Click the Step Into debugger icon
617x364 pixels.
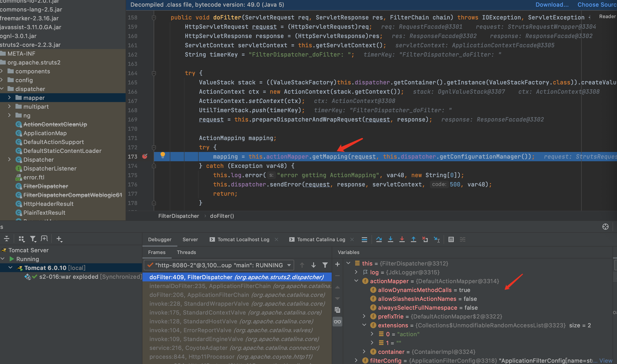pos(390,239)
